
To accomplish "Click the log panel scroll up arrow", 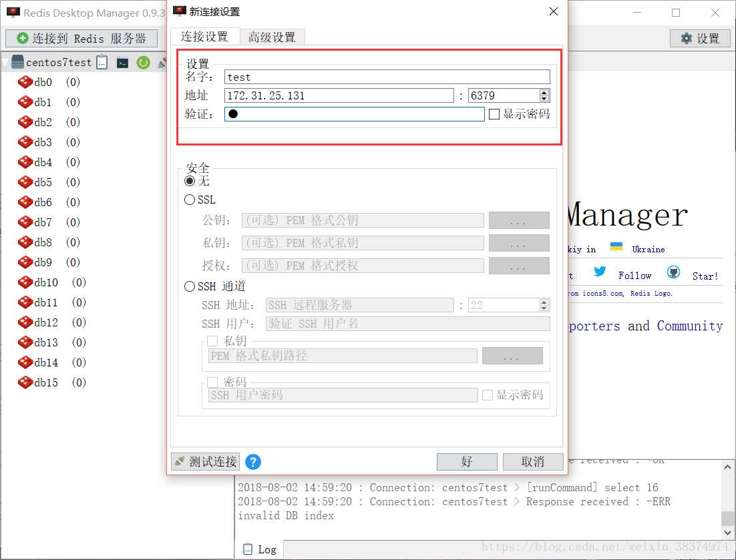I will [x=727, y=467].
